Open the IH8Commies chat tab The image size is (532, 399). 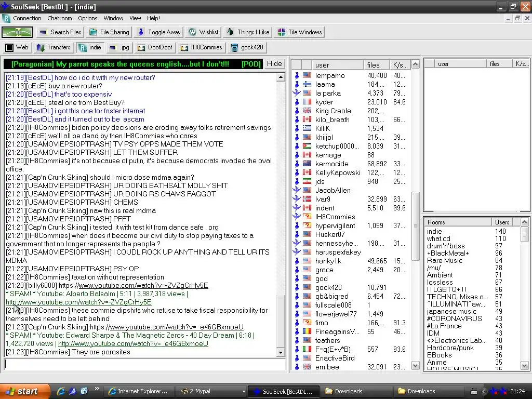pyautogui.click(x=201, y=47)
